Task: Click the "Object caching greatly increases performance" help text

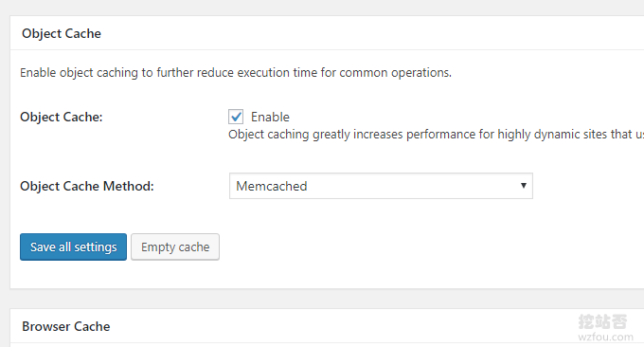Action: pos(436,135)
